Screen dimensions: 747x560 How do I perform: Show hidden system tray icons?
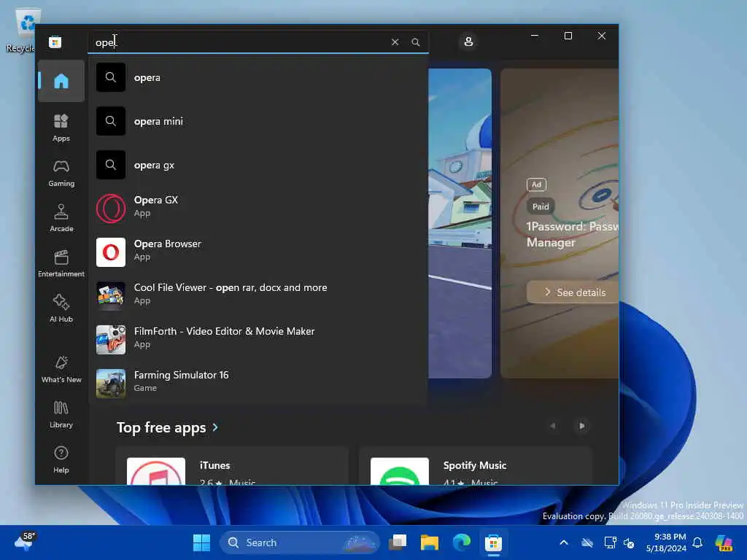(564, 542)
